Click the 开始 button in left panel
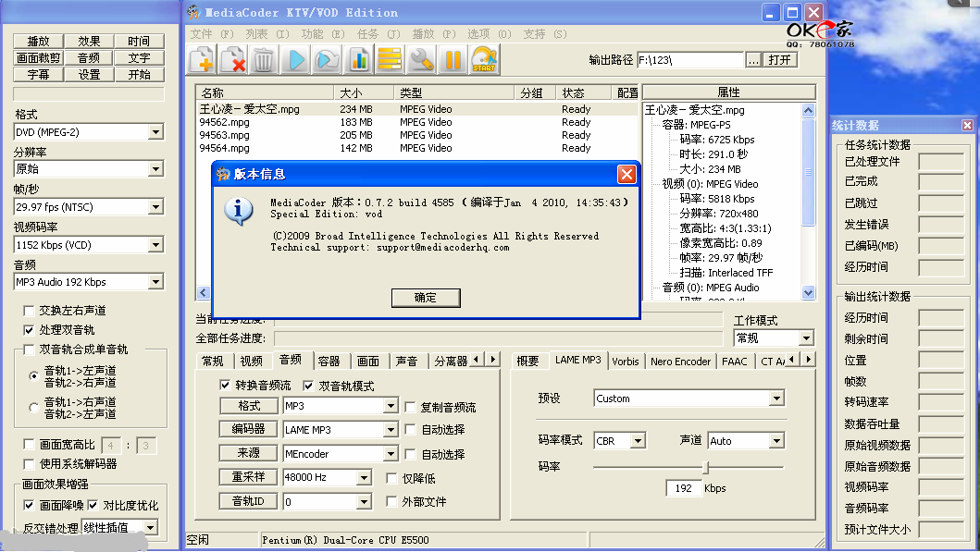The width and height of the screenshot is (980, 552). (140, 75)
